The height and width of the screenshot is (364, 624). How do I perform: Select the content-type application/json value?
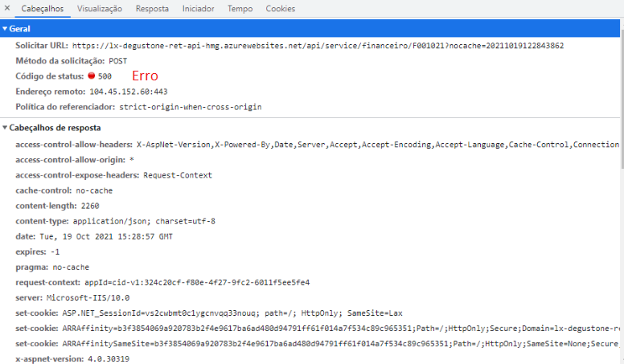145,221
